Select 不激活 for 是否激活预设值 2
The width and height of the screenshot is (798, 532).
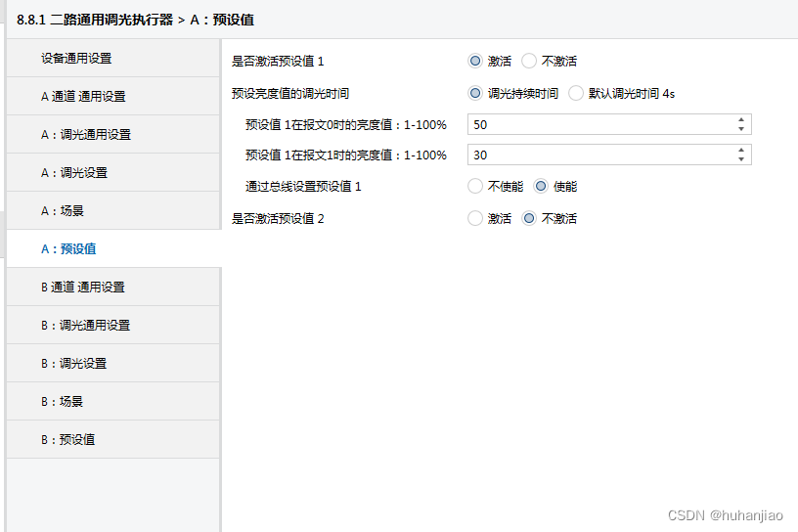point(529,218)
